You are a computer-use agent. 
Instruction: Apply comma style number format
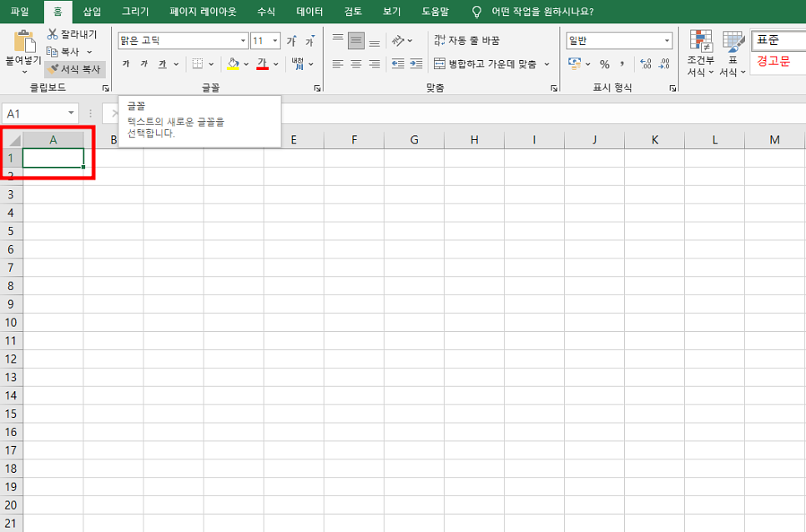622,64
